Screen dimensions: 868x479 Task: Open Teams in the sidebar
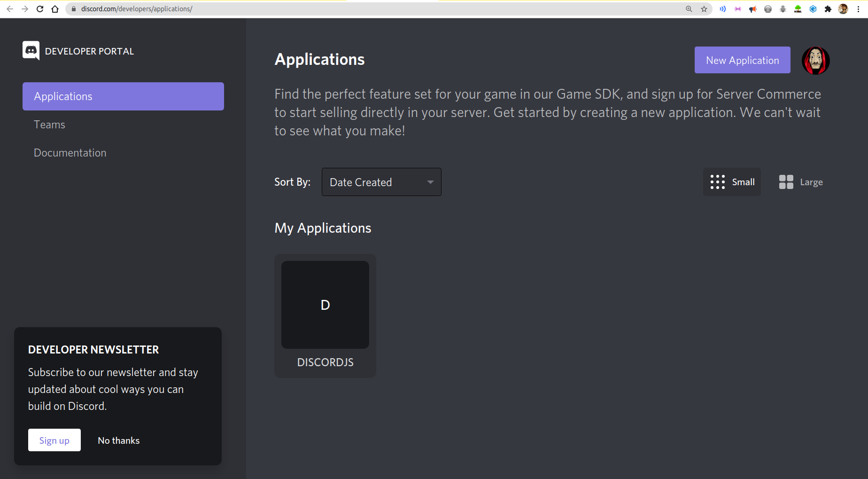click(x=49, y=125)
